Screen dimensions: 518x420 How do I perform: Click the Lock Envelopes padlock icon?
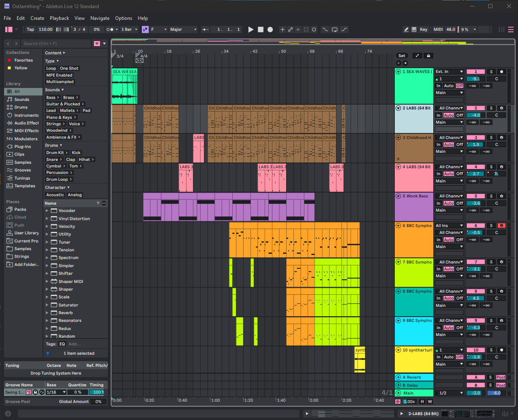428,56
